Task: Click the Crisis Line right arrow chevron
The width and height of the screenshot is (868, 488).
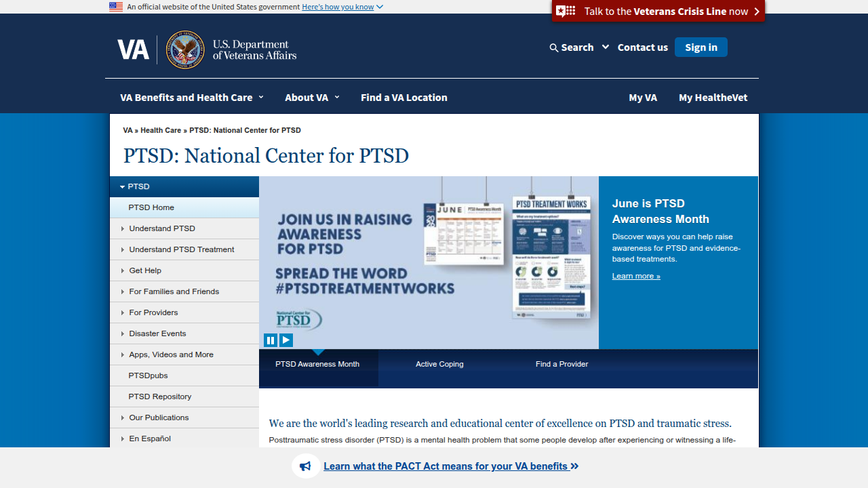Action: (x=757, y=12)
